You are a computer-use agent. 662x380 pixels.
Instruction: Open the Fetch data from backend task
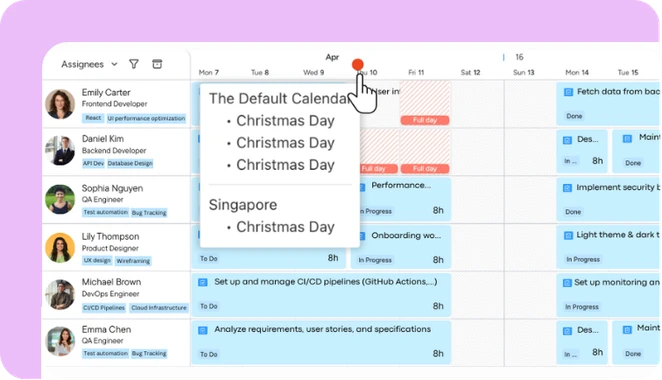coord(608,104)
